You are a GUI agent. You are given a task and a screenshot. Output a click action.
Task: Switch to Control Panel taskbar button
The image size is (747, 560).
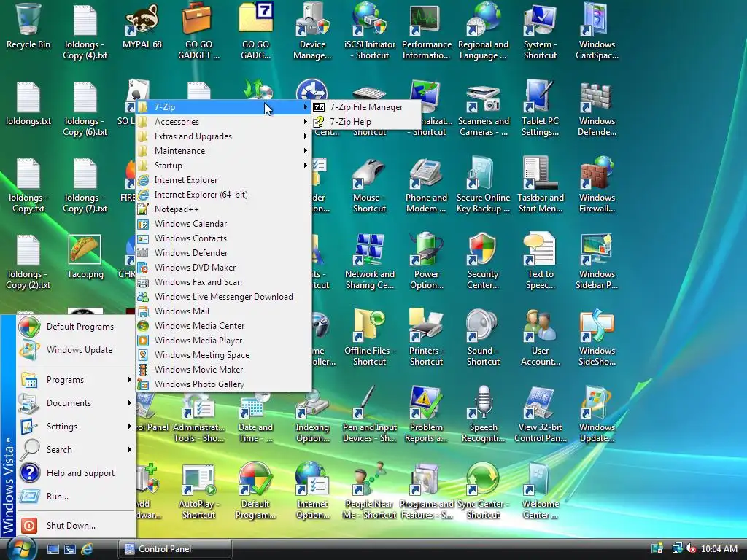(175, 549)
